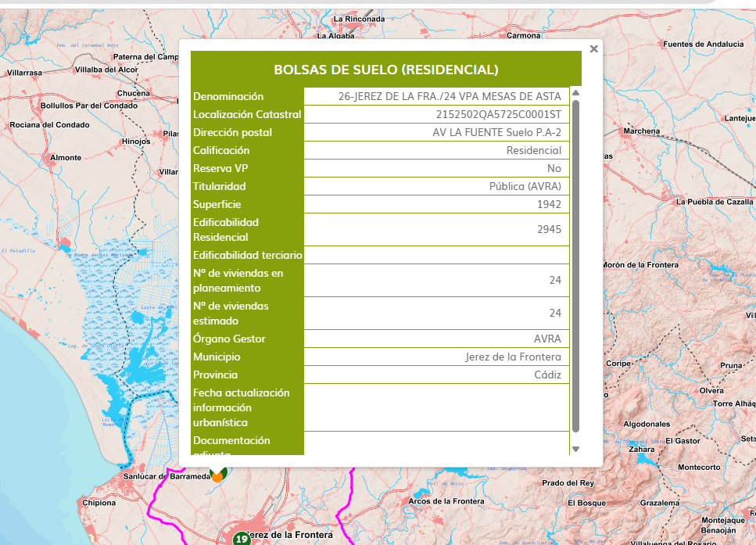Click the Edificabilidad Residencial value 2945
The width and height of the screenshot is (756, 545).
pos(549,230)
